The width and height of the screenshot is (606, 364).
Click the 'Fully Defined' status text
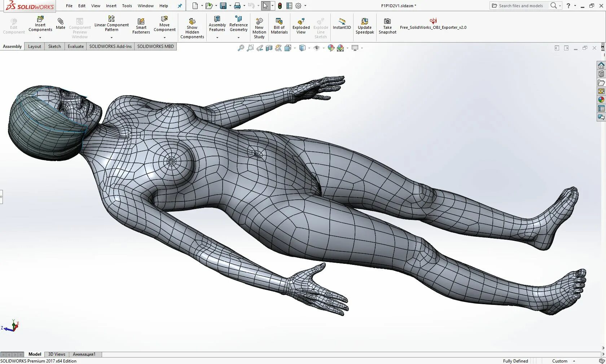point(515,361)
